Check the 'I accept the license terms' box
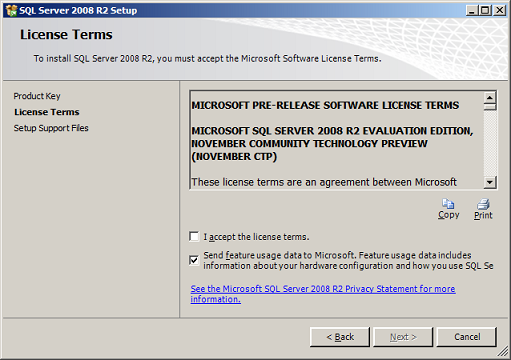This screenshot has width=511, height=360. (194, 237)
